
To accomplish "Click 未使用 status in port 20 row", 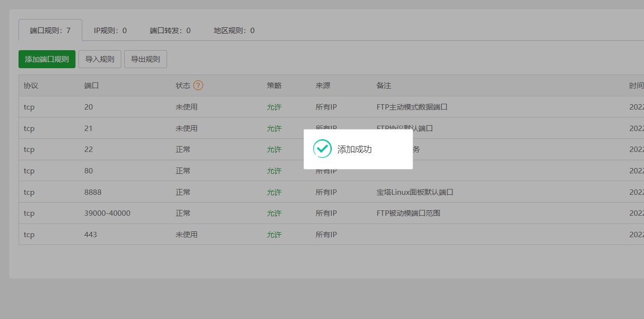I will [187, 107].
